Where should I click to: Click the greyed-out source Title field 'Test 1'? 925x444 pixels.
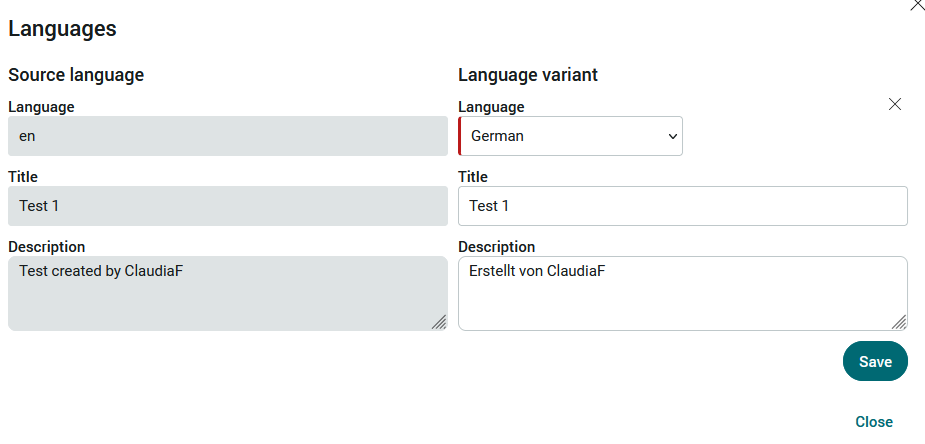pos(228,206)
